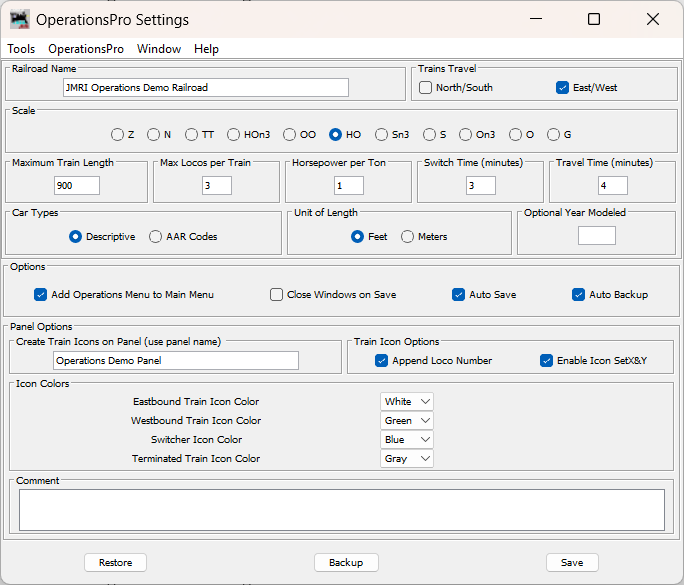Open Eastbound Train Icon Color dropdown
Image resolution: width=684 pixels, height=585 pixels.
pos(407,401)
